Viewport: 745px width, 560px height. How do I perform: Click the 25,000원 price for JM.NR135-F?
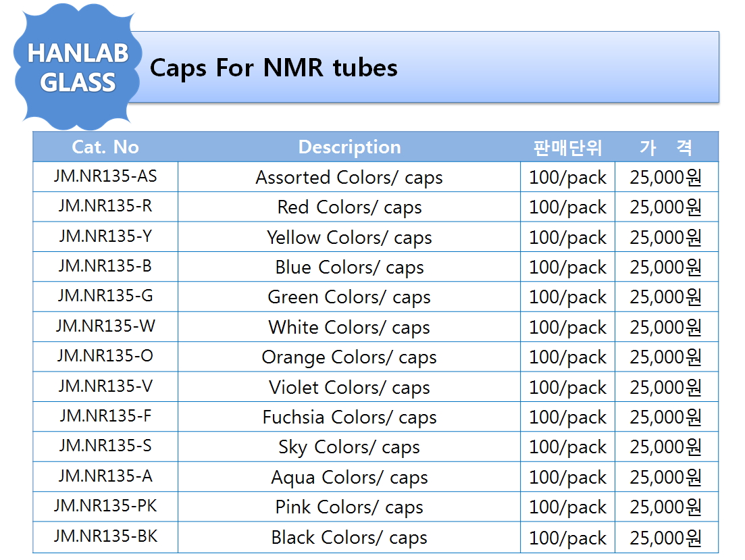tap(666, 417)
